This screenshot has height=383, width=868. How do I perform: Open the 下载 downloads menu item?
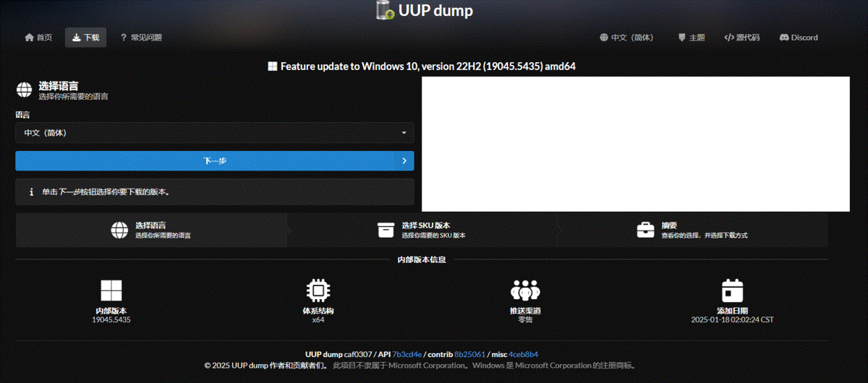pos(85,38)
